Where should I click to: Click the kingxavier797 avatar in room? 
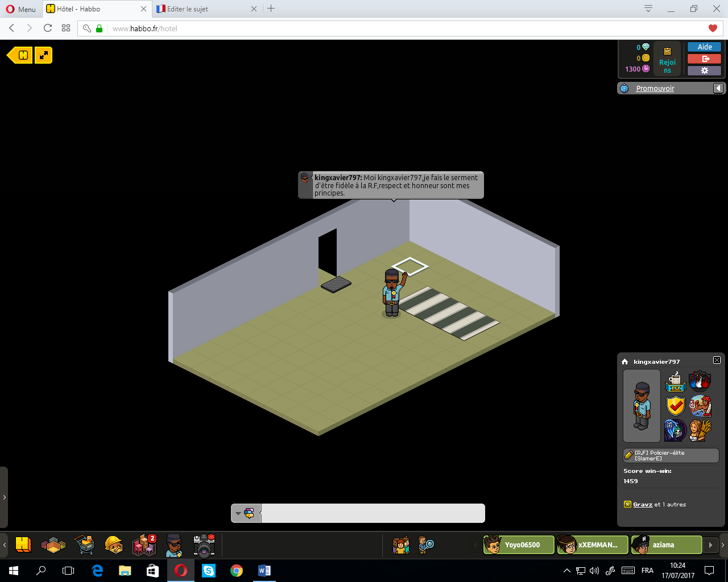tap(392, 293)
